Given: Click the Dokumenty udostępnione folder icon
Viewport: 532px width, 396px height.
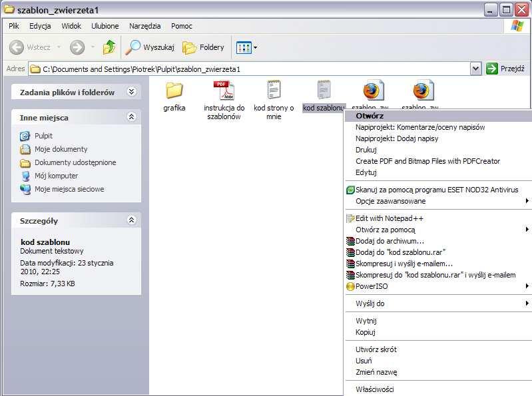Looking at the screenshot, I should [25, 163].
